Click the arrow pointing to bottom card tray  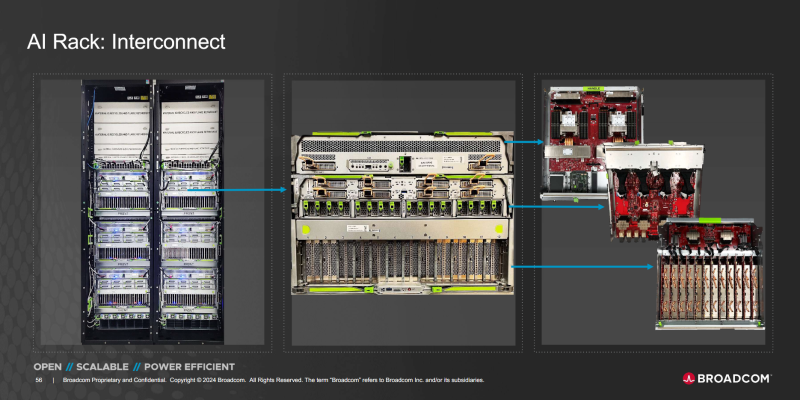[x=580, y=267]
